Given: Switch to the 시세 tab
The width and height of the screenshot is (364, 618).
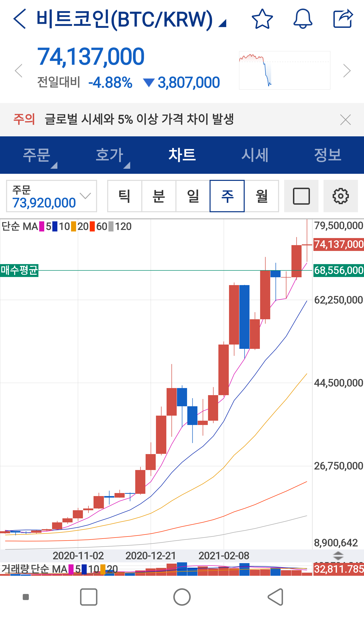Looking at the screenshot, I should click(255, 155).
